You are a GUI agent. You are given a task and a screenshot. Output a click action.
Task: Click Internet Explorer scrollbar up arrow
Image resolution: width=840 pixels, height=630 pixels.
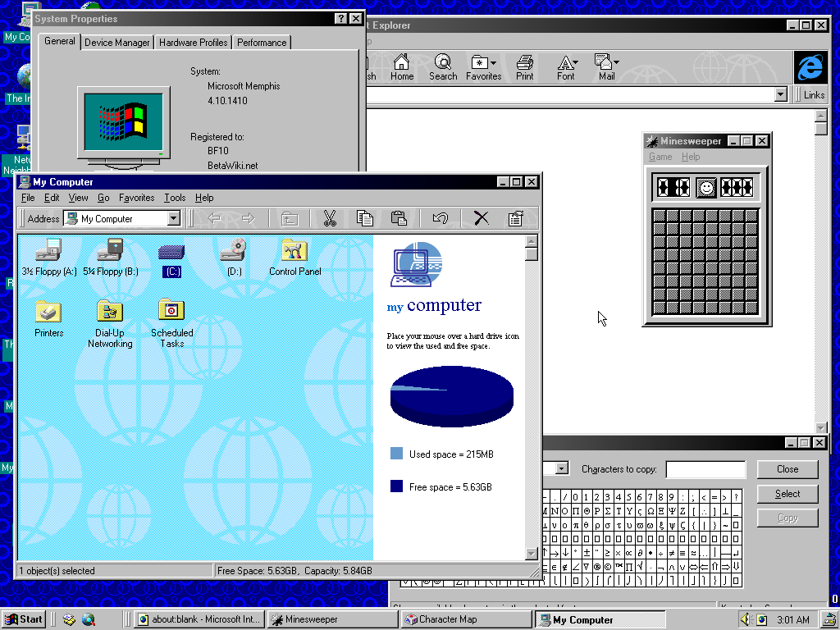tap(820, 115)
